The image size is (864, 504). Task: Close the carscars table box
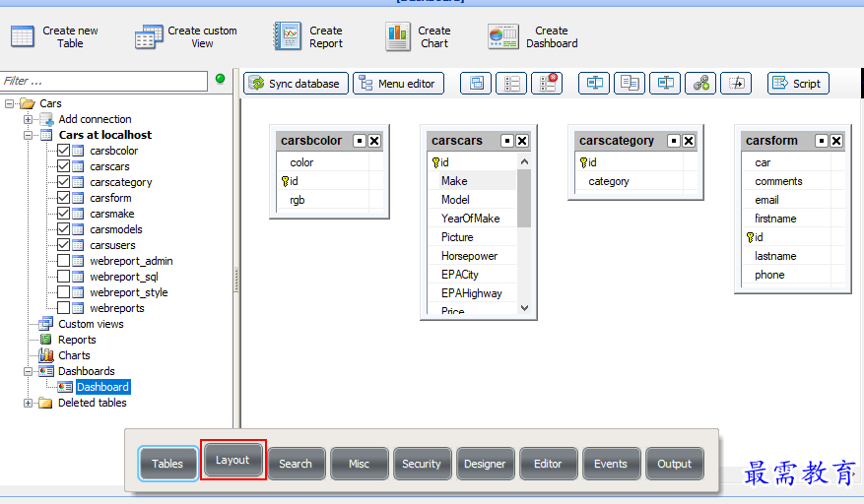coord(522,141)
